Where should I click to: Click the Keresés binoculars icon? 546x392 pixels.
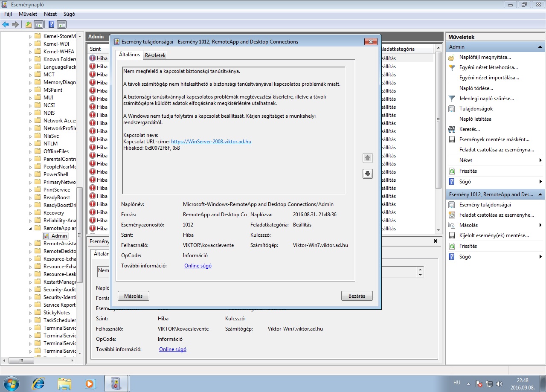tap(452, 129)
